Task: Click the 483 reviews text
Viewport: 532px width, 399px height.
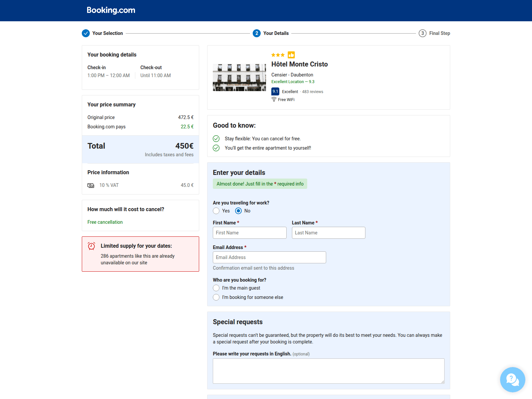Action: pos(313,92)
